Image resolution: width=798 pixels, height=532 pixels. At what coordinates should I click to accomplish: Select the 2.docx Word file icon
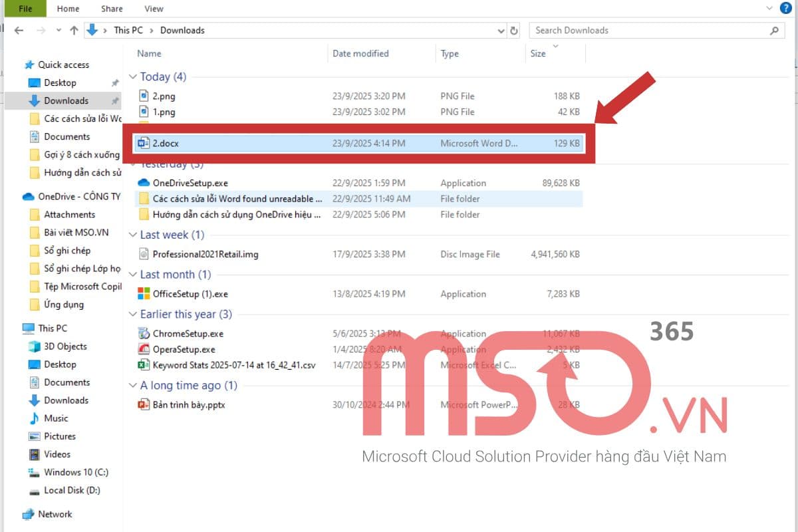tap(144, 143)
